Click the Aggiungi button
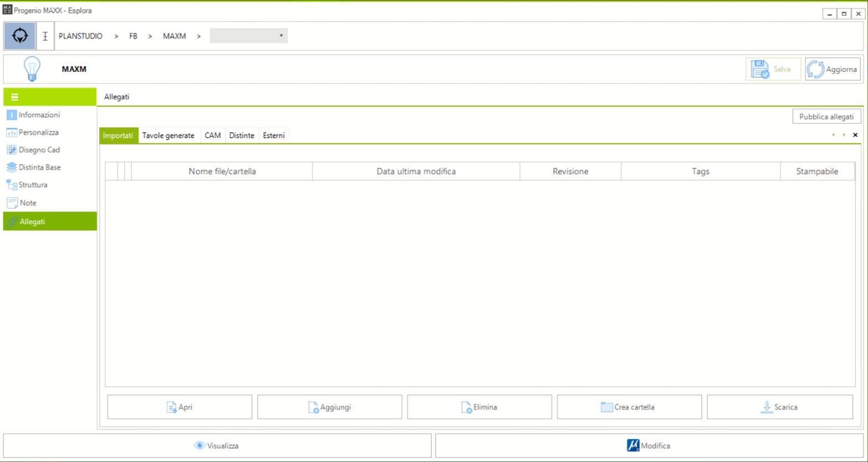The width and height of the screenshot is (868, 462). coord(330,407)
